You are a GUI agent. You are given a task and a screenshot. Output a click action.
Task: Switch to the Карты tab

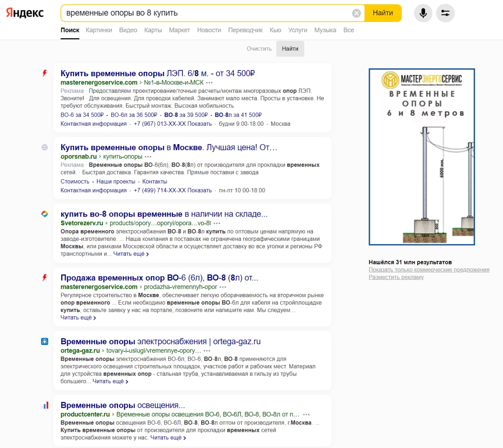click(x=153, y=30)
